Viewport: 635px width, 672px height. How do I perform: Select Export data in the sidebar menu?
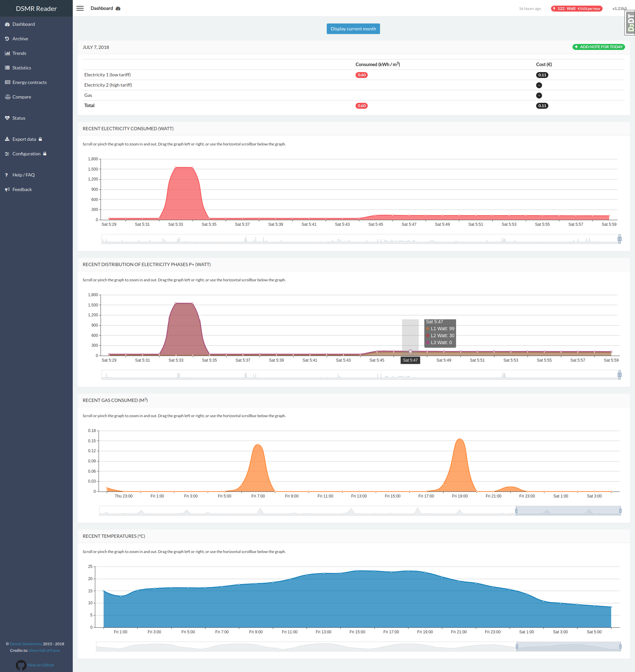(x=24, y=139)
